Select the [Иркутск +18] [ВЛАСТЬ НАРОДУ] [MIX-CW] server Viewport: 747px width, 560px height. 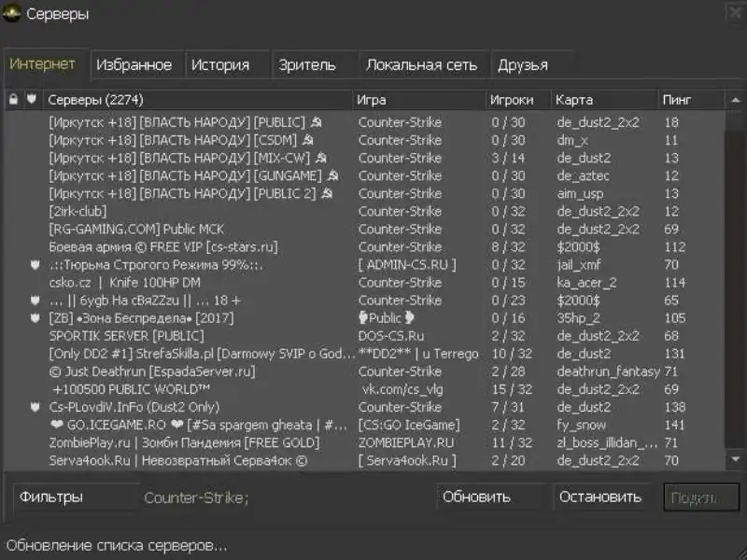tap(365, 158)
